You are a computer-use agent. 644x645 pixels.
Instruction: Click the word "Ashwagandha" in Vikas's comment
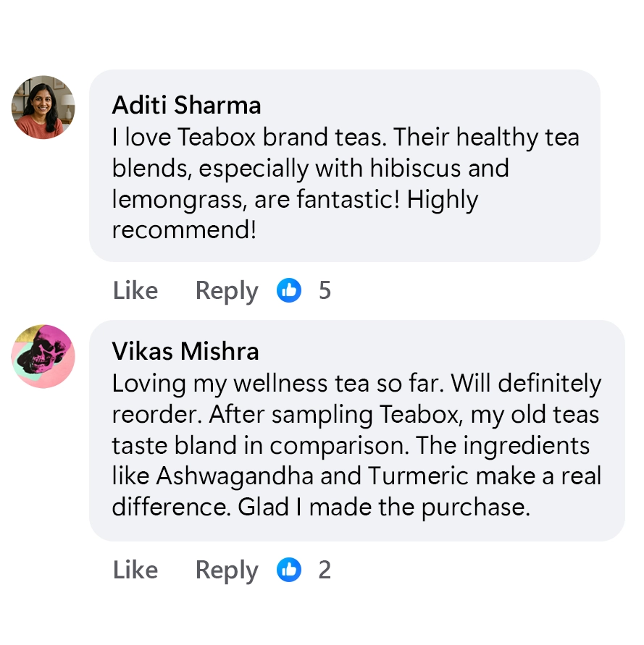(235, 476)
